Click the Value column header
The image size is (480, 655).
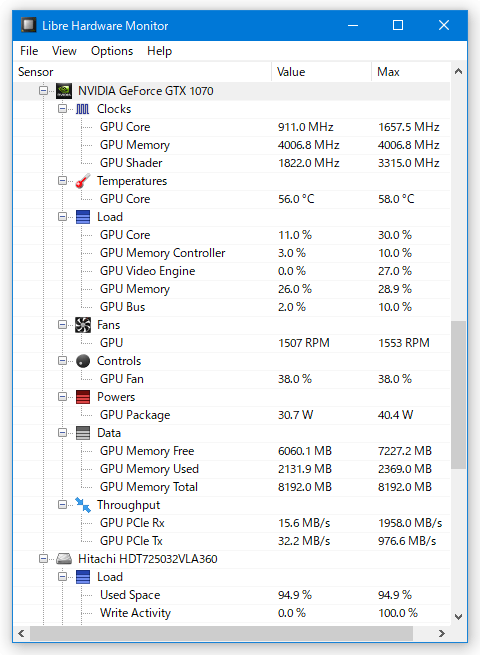pos(322,72)
